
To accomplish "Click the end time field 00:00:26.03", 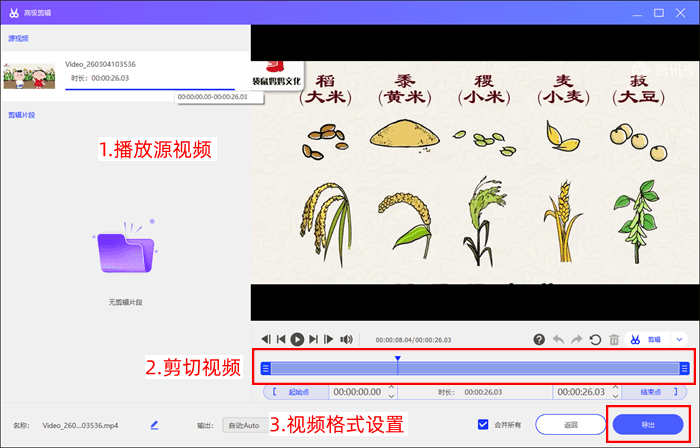I will [x=581, y=392].
